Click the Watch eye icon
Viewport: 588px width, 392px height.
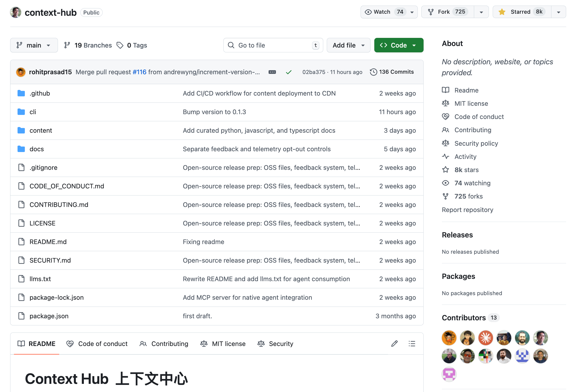pos(368,12)
